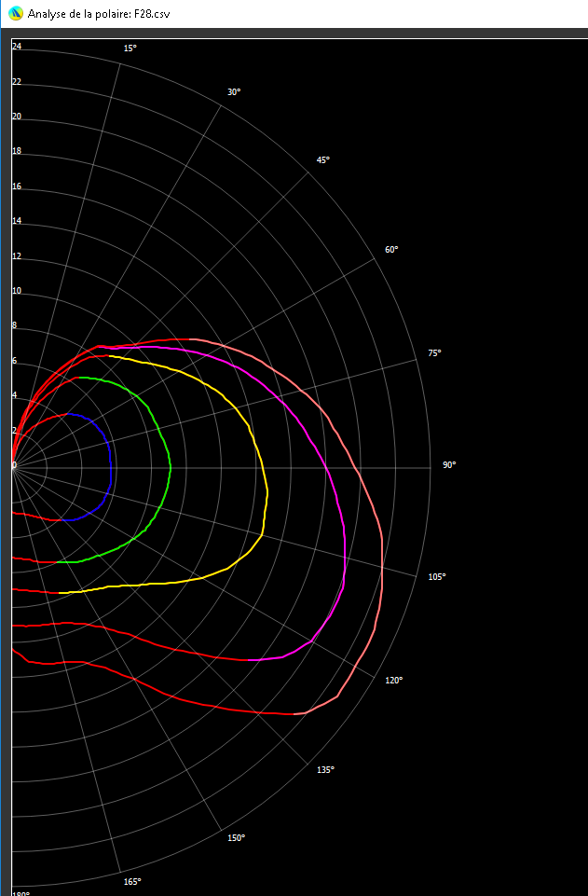
Task: Click the 90° angle label
Action: 449,465
